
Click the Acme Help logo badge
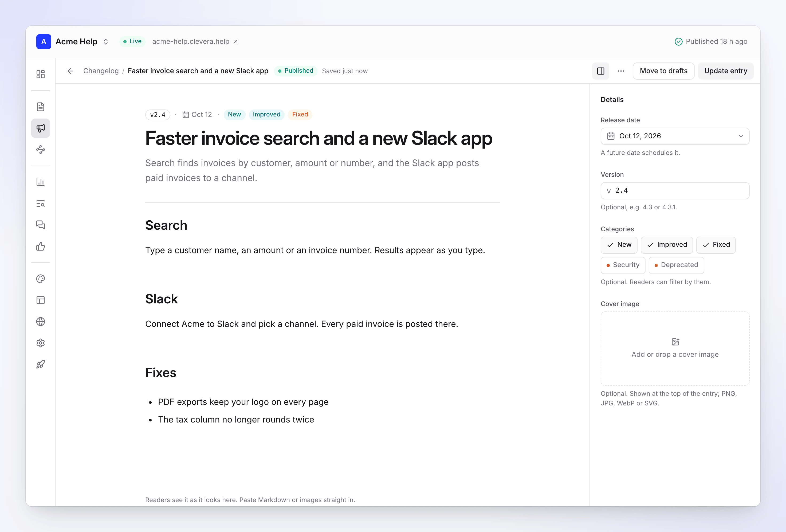tap(44, 42)
